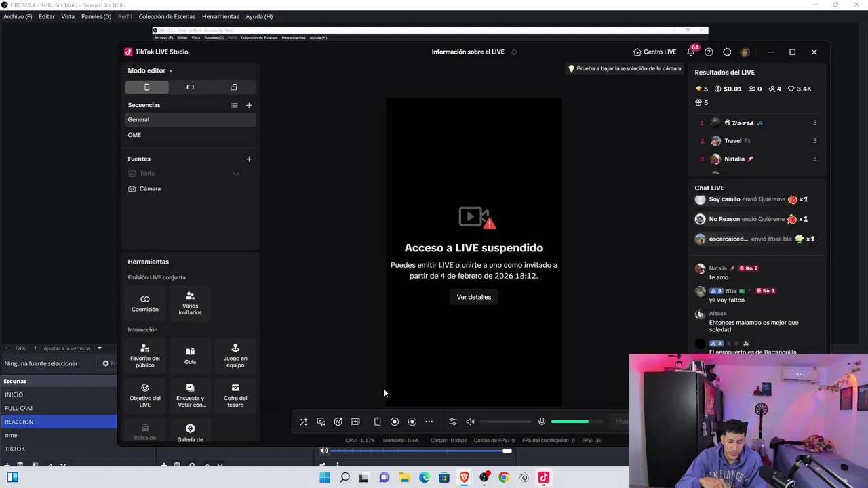Add a new sequence with plus icon
Viewport: 868px width, 488px height.
(x=249, y=105)
